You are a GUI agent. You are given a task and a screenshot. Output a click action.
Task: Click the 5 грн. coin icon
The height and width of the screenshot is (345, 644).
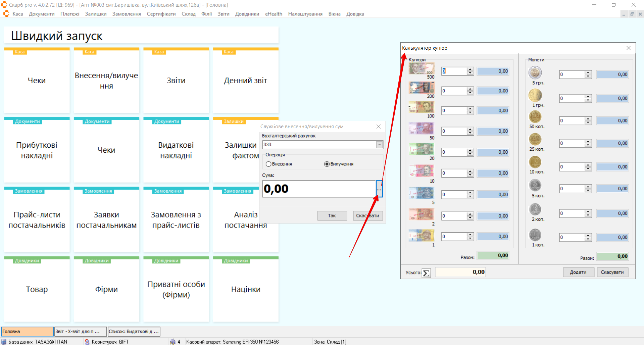[x=535, y=73]
